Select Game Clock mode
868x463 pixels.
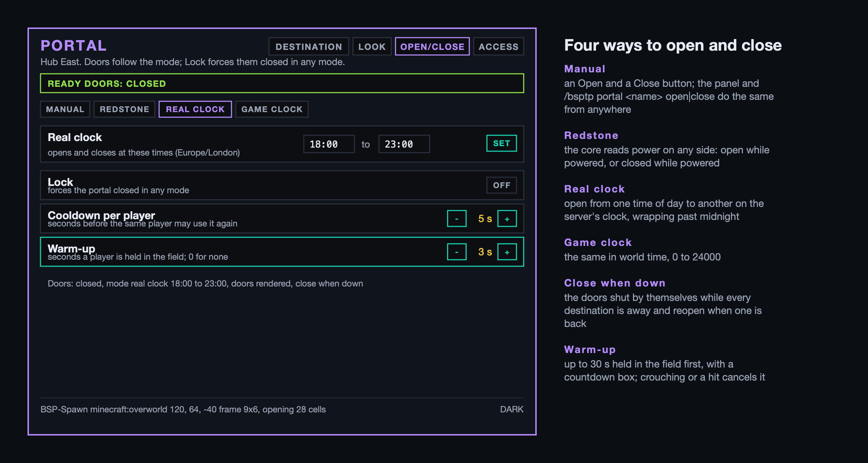272,109
